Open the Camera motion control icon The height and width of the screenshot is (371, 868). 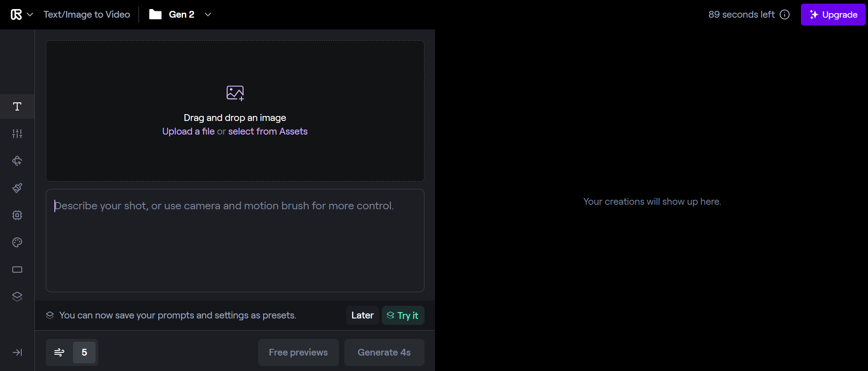click(x=17, y=161)
